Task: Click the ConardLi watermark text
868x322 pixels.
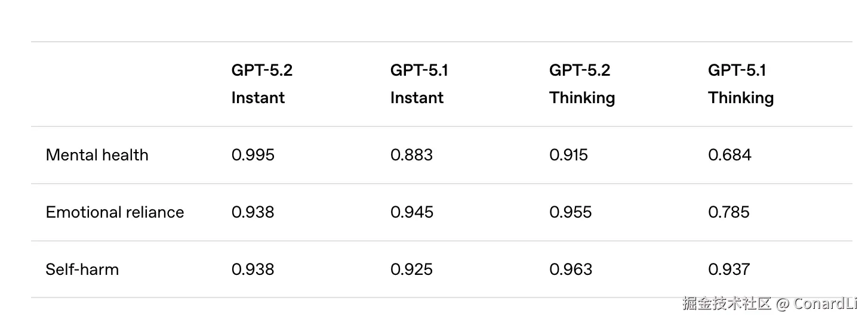Action: (826, 304)
